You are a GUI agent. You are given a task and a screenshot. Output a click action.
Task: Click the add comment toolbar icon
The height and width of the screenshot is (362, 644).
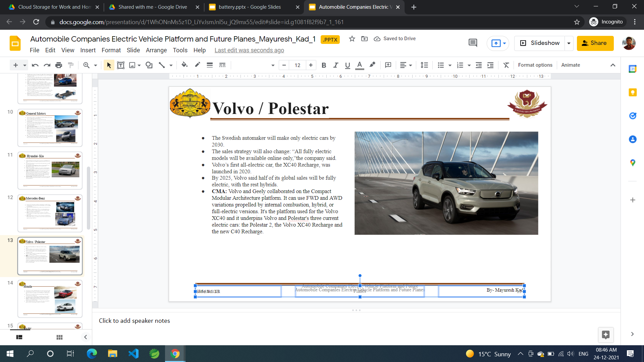click(x=388, y=65)
